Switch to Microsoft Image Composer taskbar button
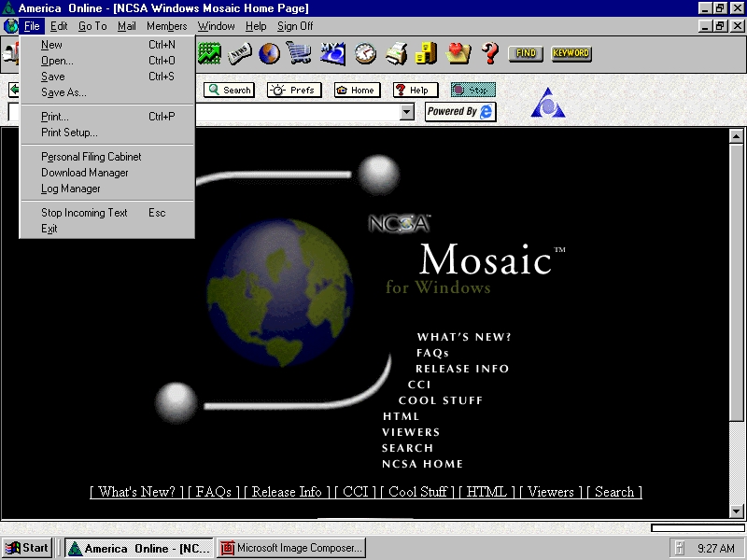 pos(291,549)
